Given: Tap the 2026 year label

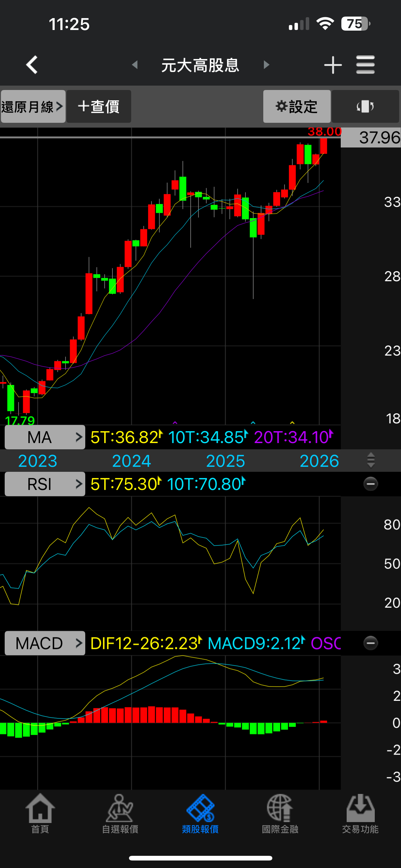Looking at the screenshot, I should tap(319, 461).
